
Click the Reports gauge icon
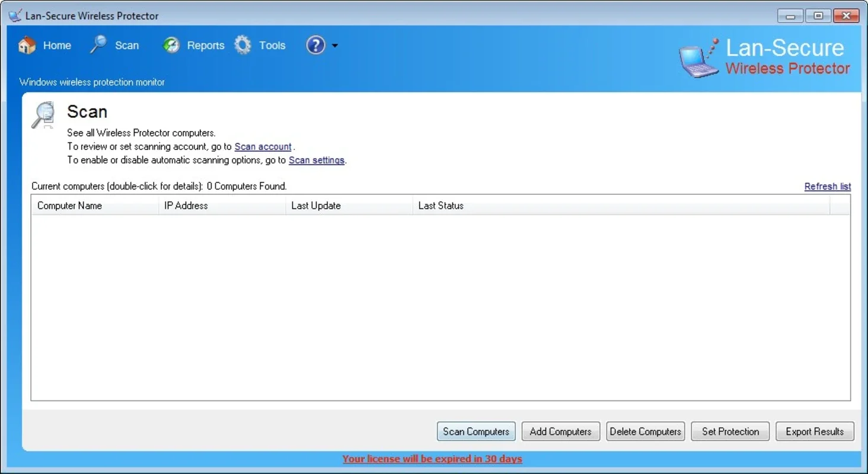coord(171,45)
